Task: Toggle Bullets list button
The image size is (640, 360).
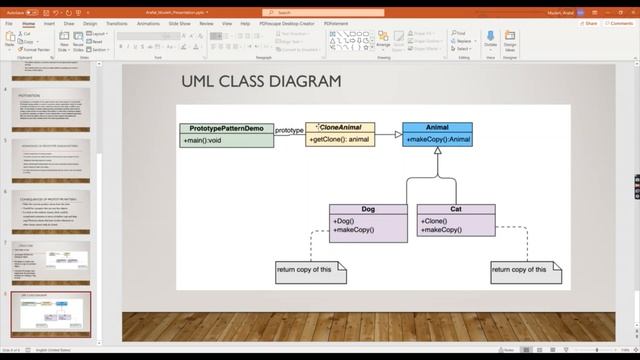Action: (x=216, y=36)
